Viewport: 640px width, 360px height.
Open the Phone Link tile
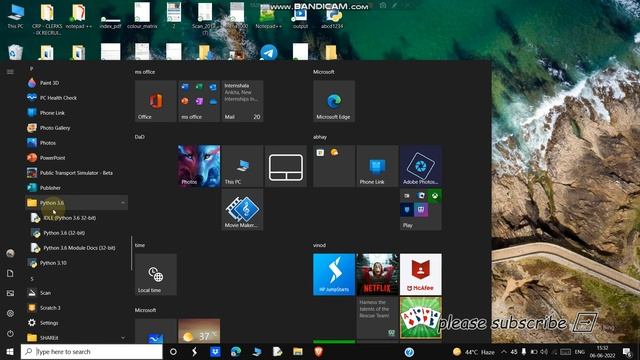pos(377,166)
